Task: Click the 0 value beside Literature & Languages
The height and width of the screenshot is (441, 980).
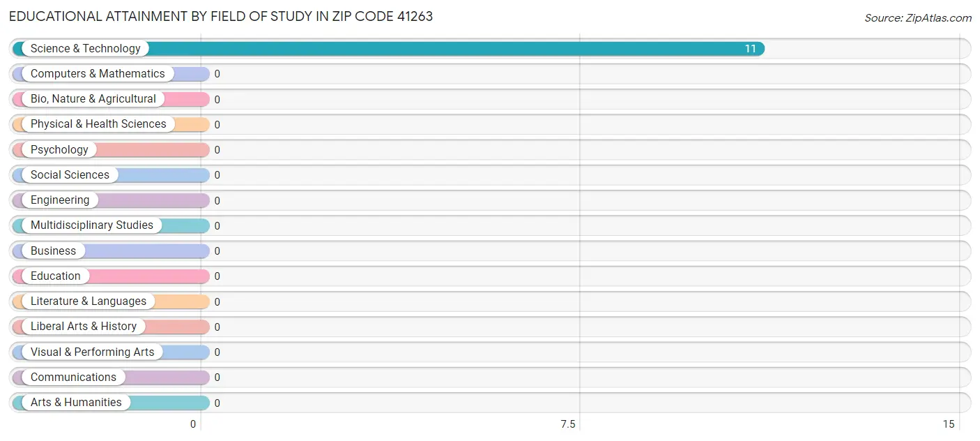Action: pos(217,301)
